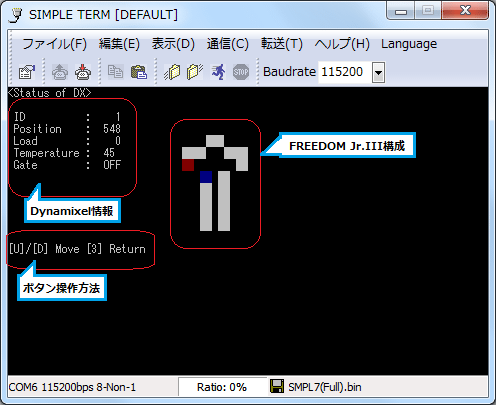
Task: Expand the Baudrate dropdown arrow
Action: pyautogui.click(x=378, y=72)
